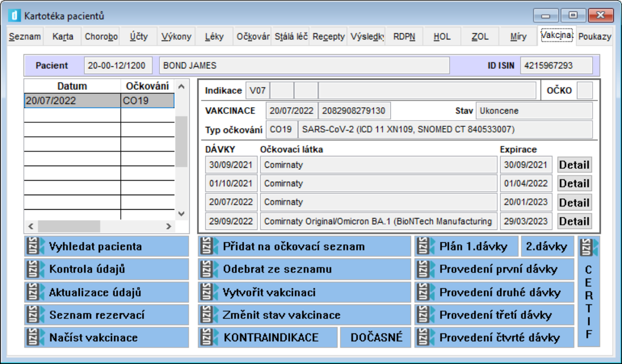Click the Kartotéka pacientů app icon in title bar
The image size is (622, 364).
(x=15, y=16)
